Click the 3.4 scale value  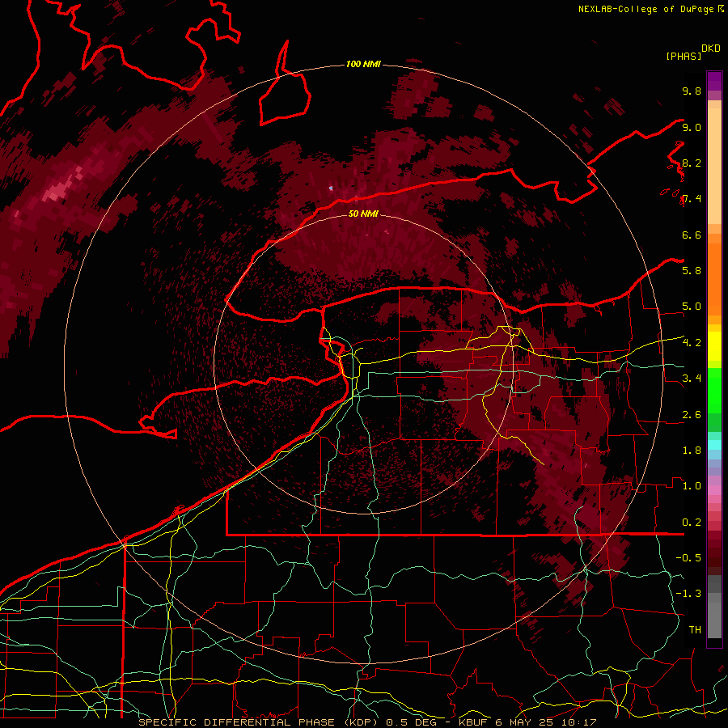pos(692,379)
